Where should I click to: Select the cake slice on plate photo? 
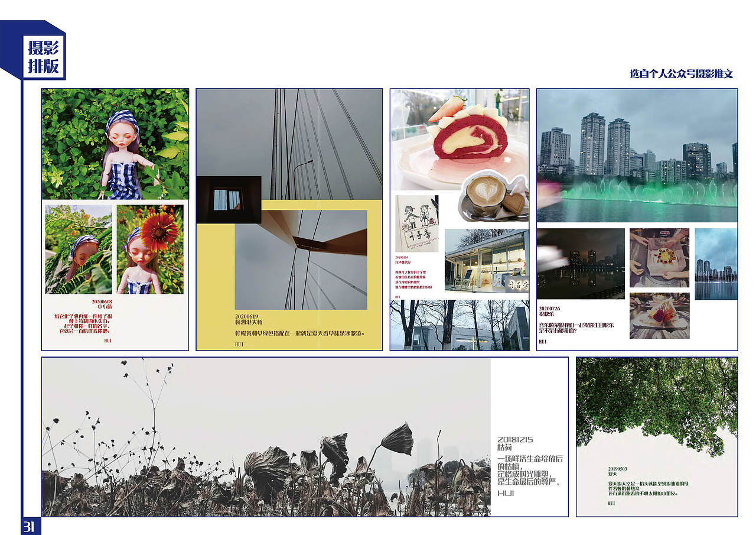pyautogui.click(x=659, y=316)
